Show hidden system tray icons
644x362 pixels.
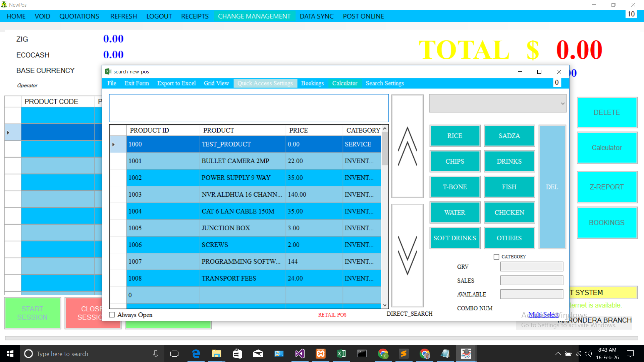point(558,354)
